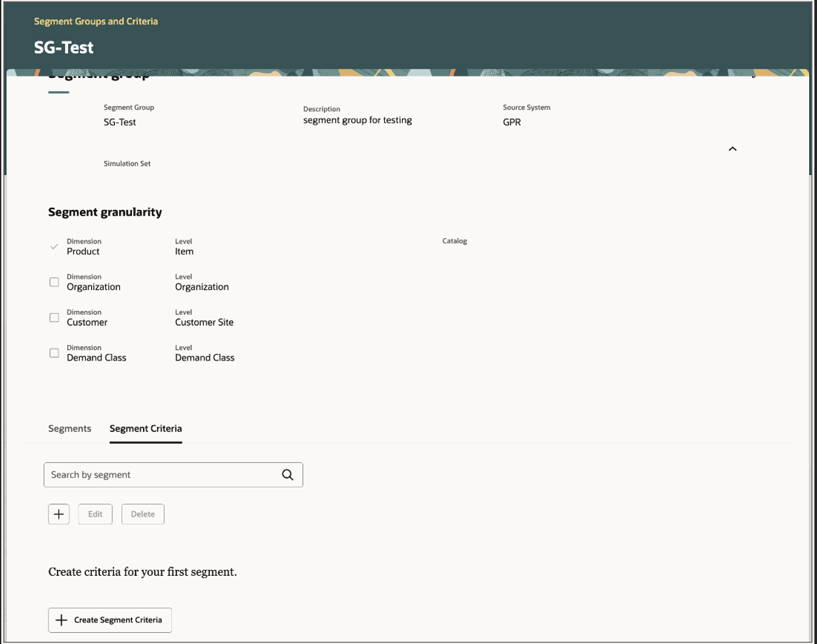
Task: Click the Delete button
Action: click(x=142, y=513)
